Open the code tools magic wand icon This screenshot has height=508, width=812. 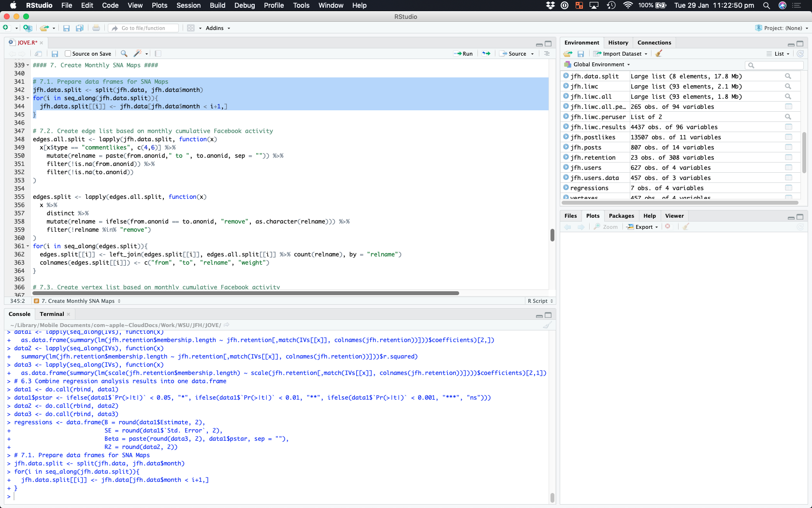[x=138, y=54]
